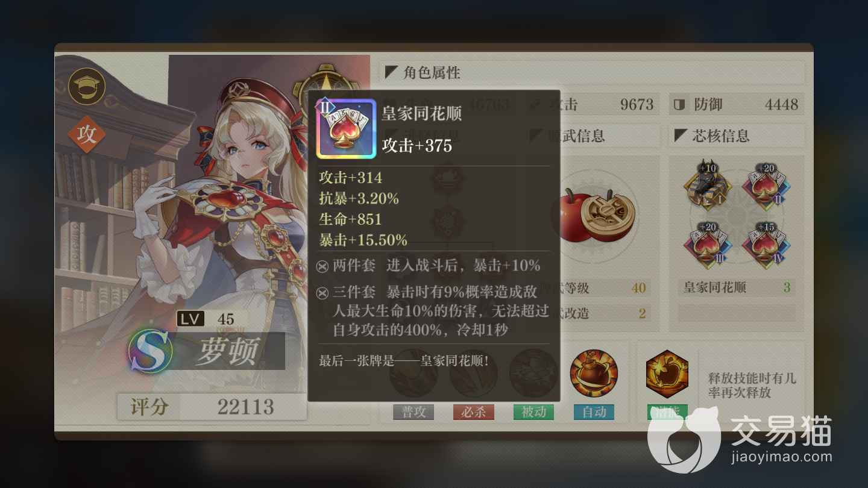Screen dimensions: 868x488
Task: Tap the S rank badge beside 萝顿
Action: point(149,351)
